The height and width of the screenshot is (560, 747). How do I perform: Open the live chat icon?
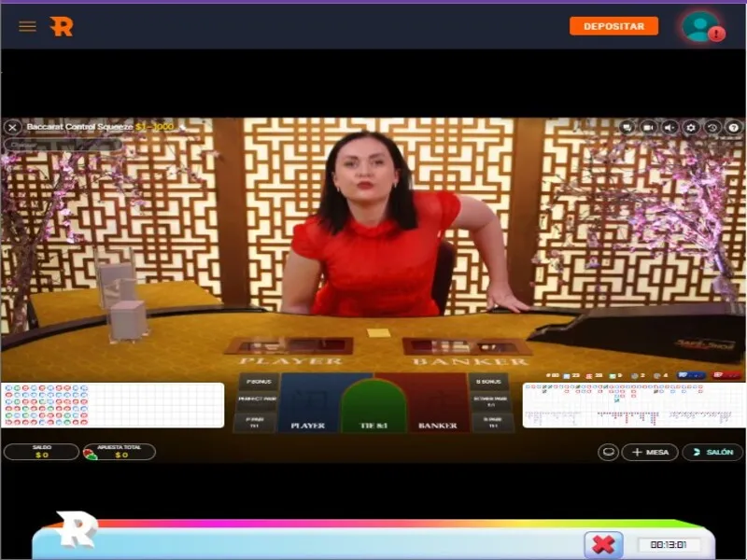[x=627, y=128]
